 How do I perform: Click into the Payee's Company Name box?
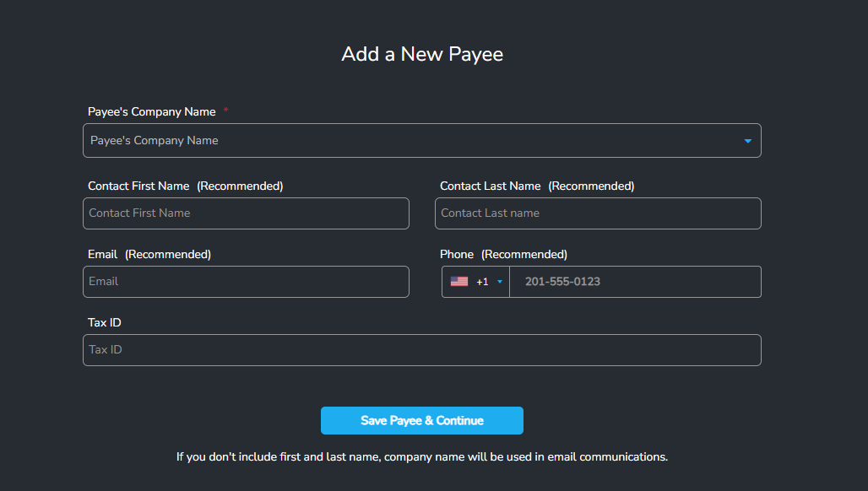click(405, 141)
